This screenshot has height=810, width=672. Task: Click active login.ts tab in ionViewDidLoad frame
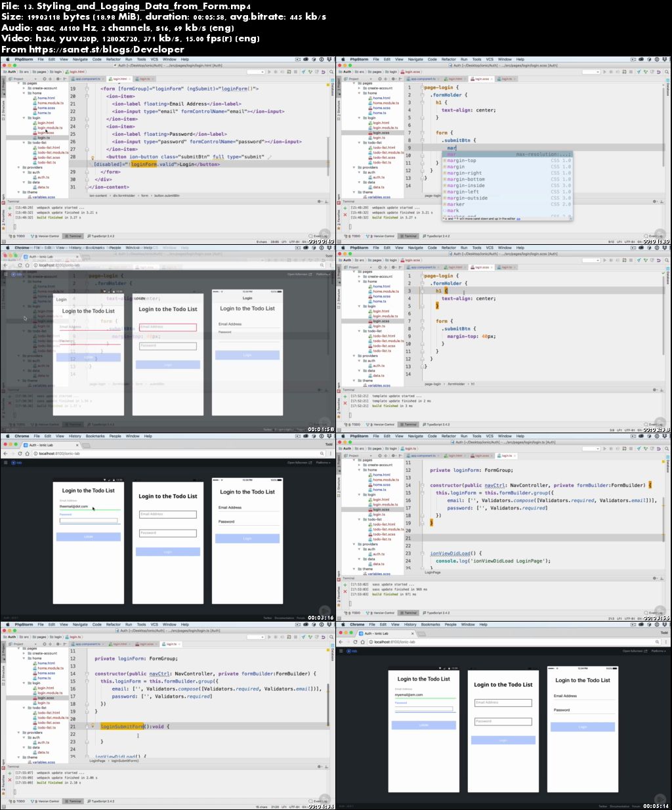(x=505, y=456)
